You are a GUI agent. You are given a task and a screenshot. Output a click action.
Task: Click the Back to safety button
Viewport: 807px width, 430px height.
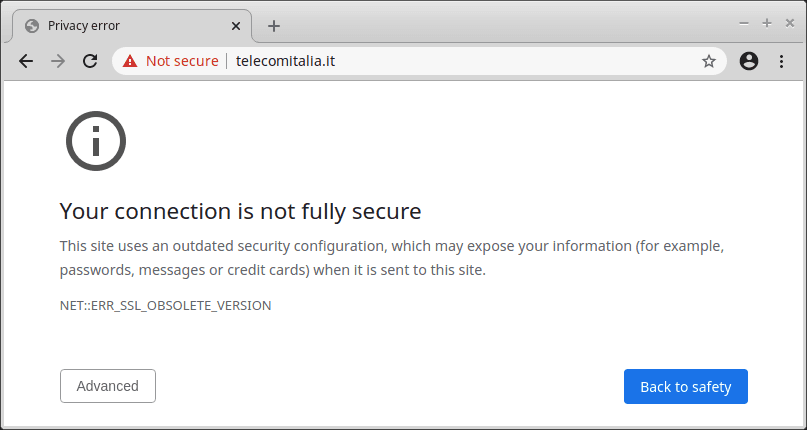coord(686,386)
